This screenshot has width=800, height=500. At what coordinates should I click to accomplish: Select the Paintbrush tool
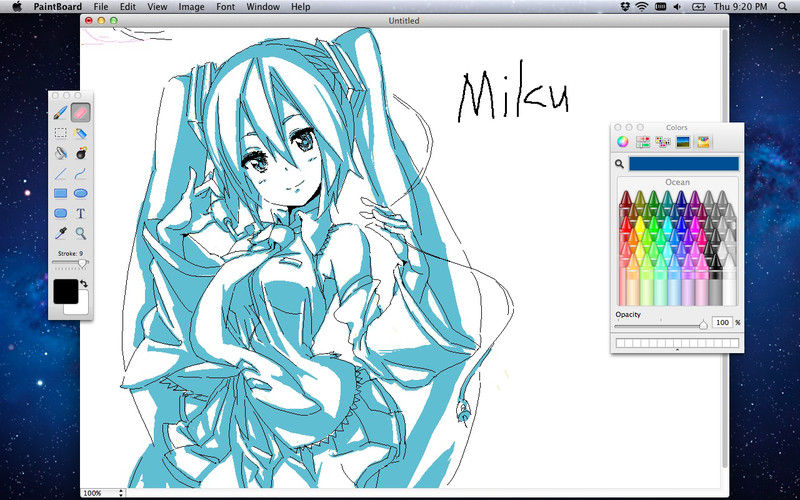[x=61, y=112]
